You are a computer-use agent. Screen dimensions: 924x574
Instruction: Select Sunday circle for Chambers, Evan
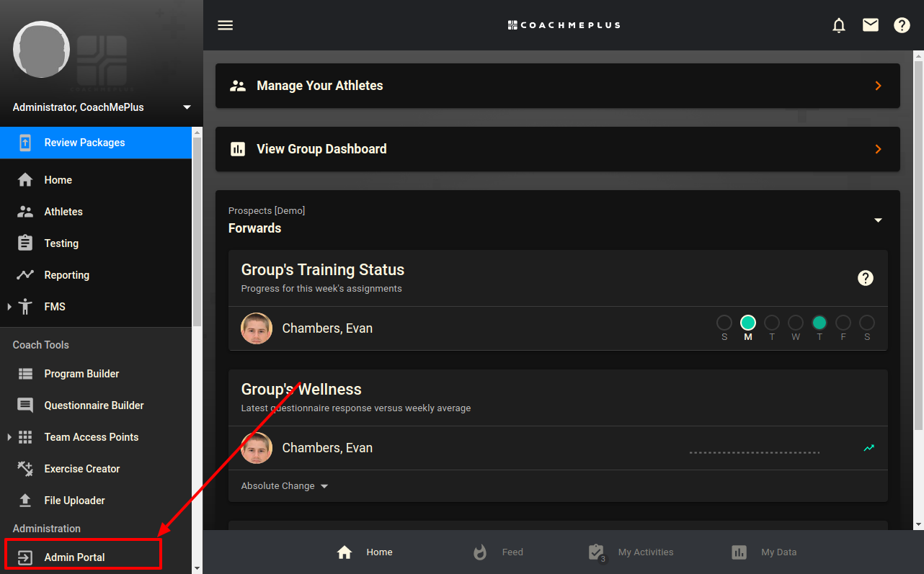(x=724, y=323)
